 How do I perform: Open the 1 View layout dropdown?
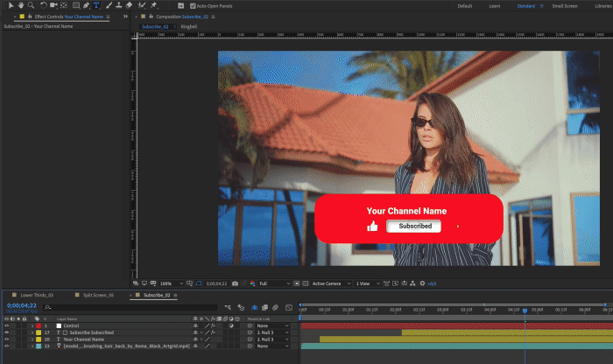[368, 283]
